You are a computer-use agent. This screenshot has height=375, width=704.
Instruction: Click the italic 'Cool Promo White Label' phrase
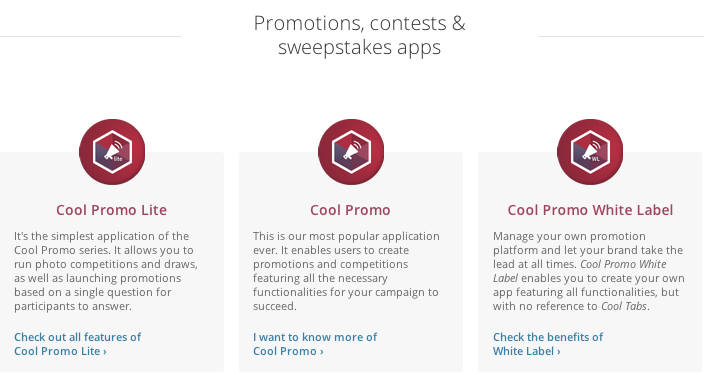click(x=580, y=271)
